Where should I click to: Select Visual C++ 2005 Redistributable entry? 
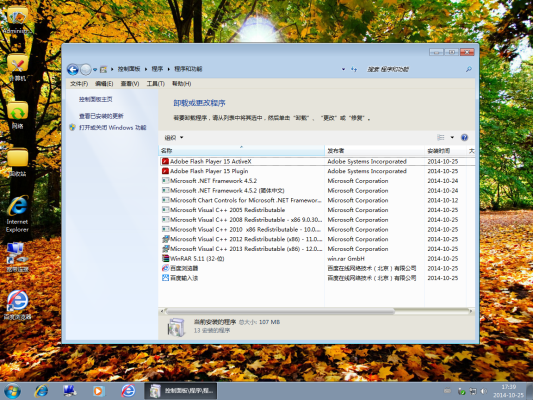coord(317,210)
